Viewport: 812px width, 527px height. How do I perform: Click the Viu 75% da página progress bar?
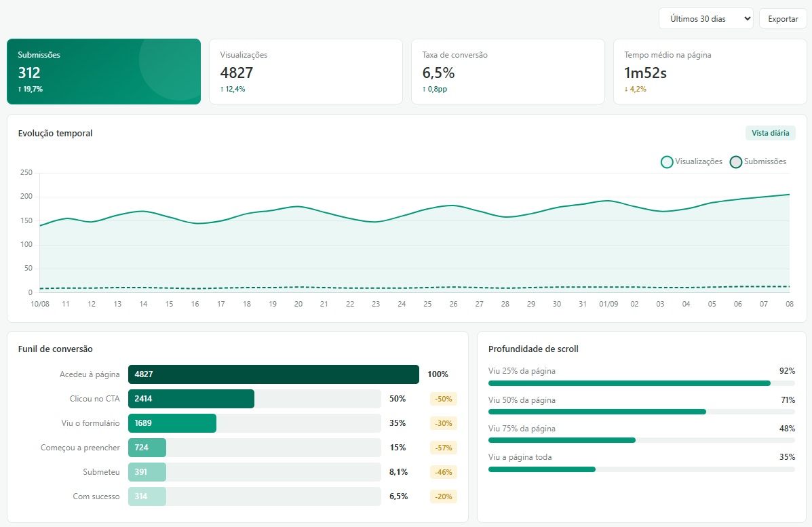(x=642, y=440)
